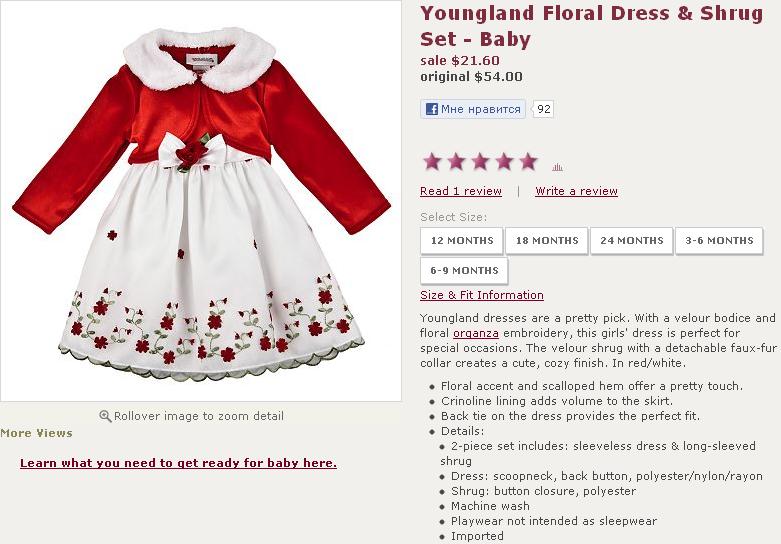Open Read 1 review link
The height and width of the screenshot is (544, 781).
pos(461,191)
